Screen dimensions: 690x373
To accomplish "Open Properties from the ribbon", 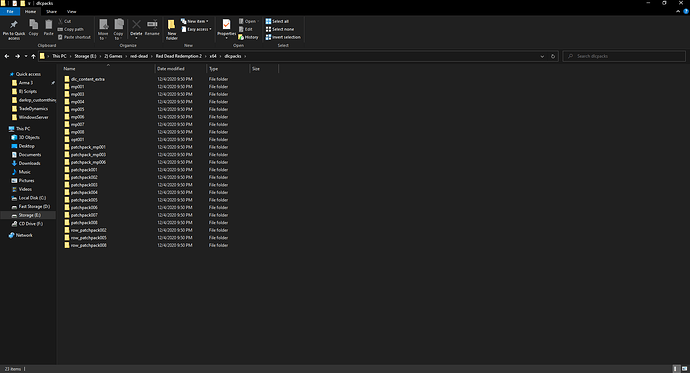I will pyautogui.click(x=226, y=29).
